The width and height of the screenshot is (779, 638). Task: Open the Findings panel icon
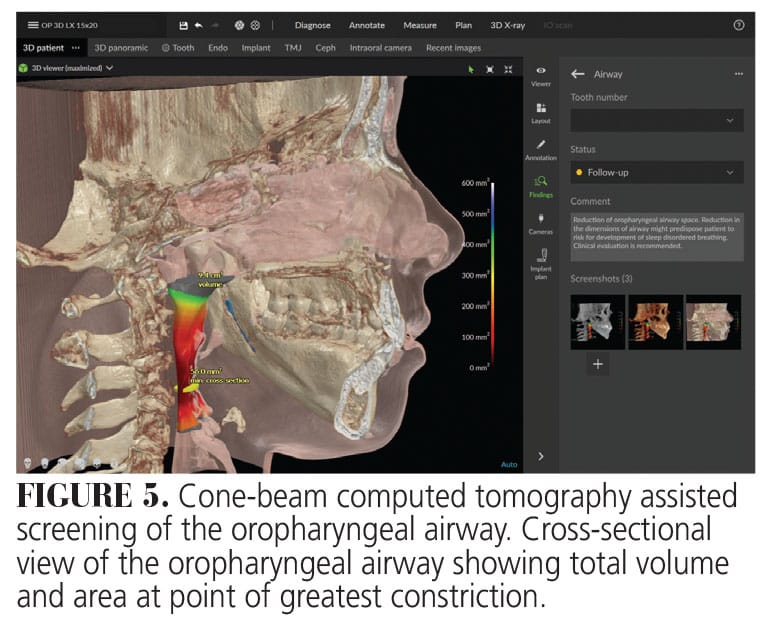[x=541, y=184]
